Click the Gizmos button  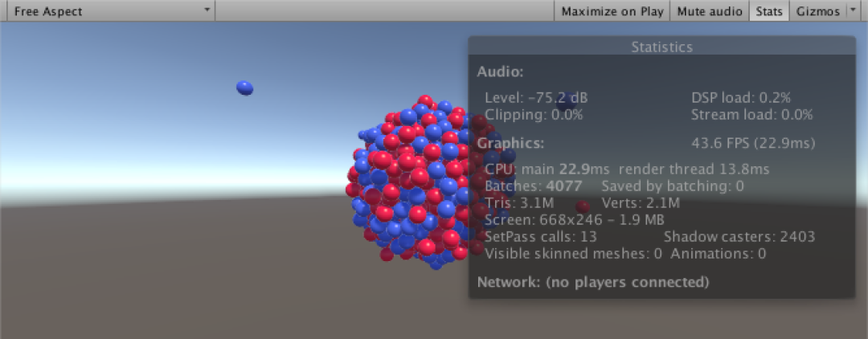click(817, 11)
